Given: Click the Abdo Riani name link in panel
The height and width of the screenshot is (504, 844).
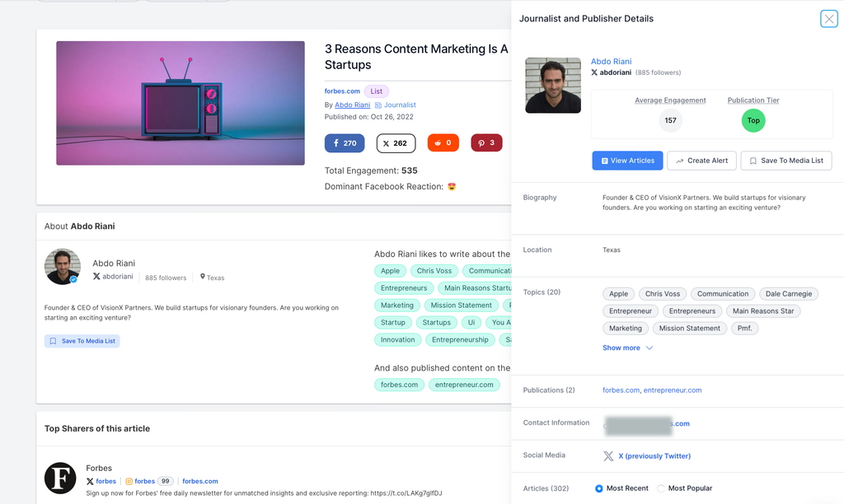Looking at the screenshot, I should pyautogui.click(x=611, y=62).
